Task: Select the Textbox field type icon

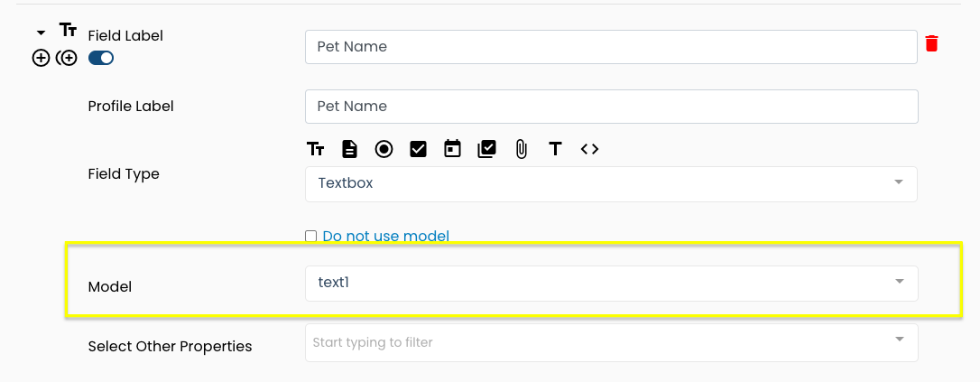Action: [315, 149]
